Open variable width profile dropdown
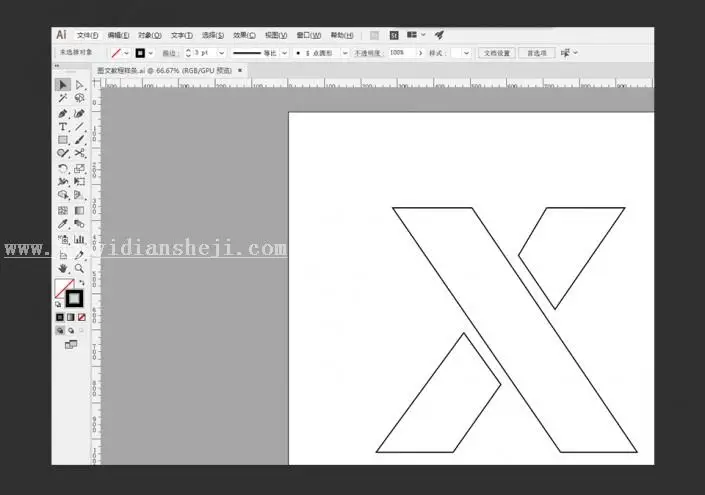 (285, 53)
